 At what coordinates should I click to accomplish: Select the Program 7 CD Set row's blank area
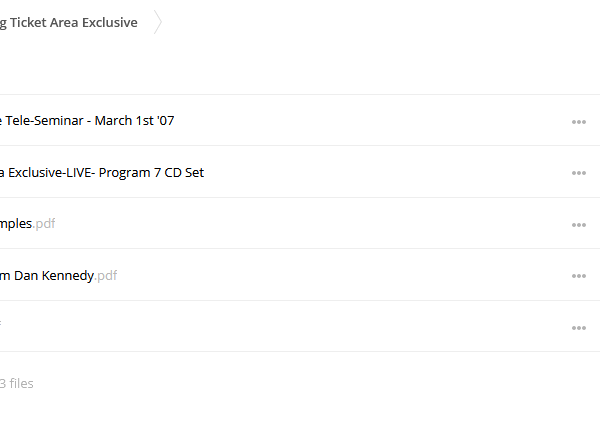tap(386, 173)
